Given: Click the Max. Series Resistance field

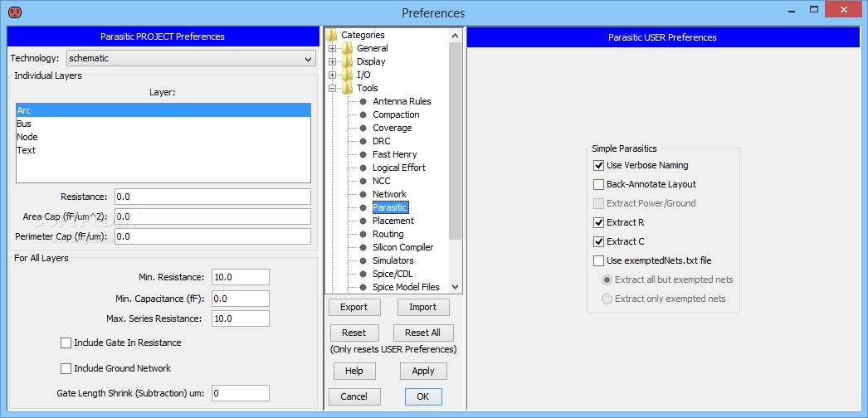Looking at the screenshot, I should pos(241,318).
